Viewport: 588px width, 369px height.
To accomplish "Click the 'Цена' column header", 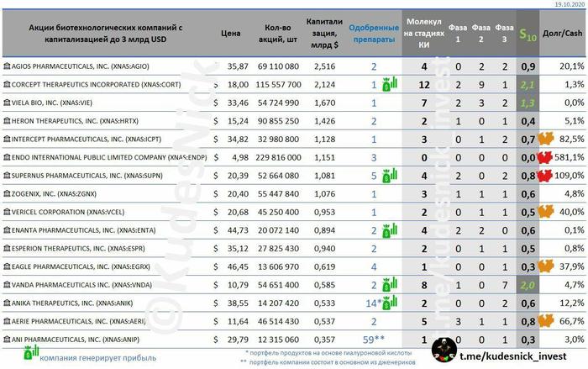I will click(x=230, y=34).
